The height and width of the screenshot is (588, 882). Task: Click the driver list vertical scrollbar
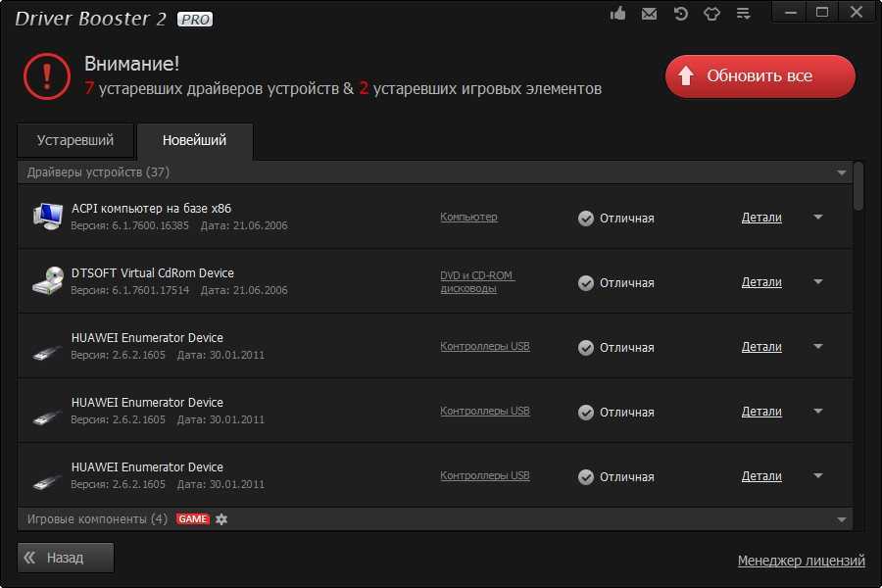coord(858,186)
